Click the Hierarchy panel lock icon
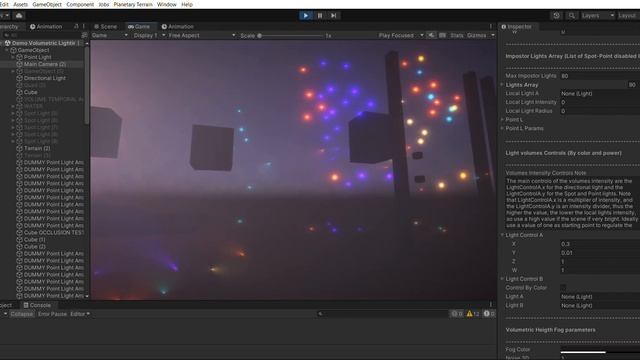Viewport: 640px width, 360px height. [76, 27]
